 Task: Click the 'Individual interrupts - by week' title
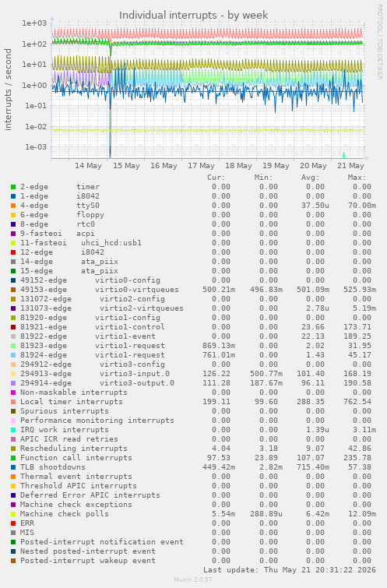tap(193, 16)
